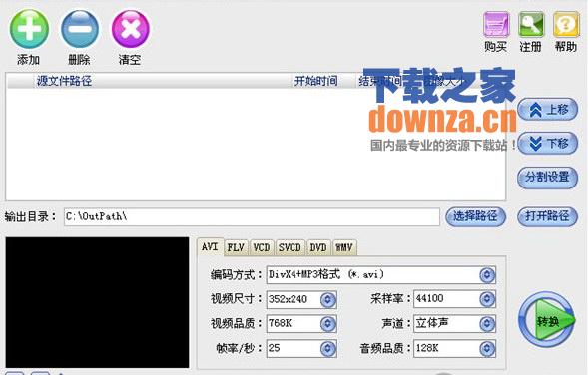Click the green Add (添加) icon

click(x=29, y=29)
